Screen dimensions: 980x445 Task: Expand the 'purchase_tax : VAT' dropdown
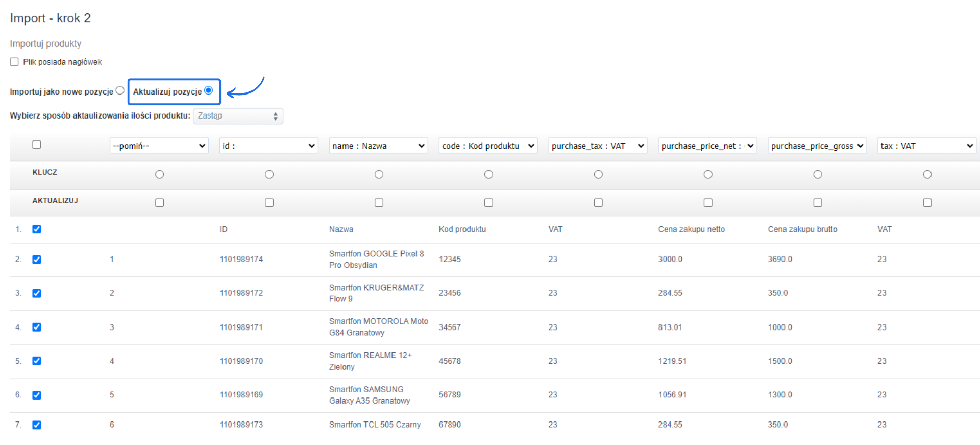click(598, 146)
